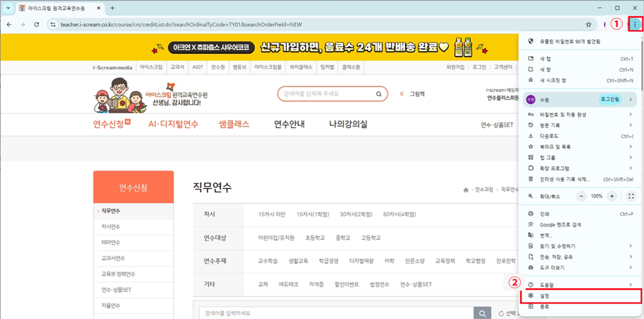The height and width of the screenshot is (319, 644).
Task: Increase zoom with plus button
Action: [x=612, y=196]
